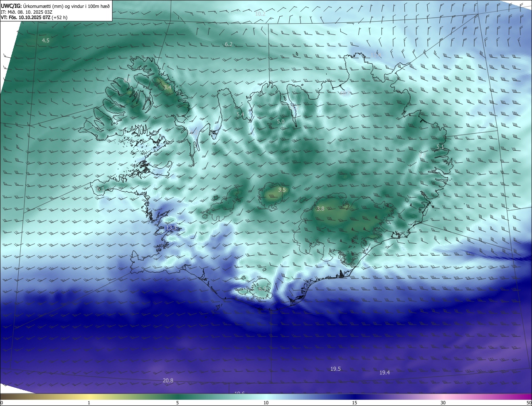Click the 1 tick on the color scale
The height and width of the screenshot is (406, 532).
point(89,403)
